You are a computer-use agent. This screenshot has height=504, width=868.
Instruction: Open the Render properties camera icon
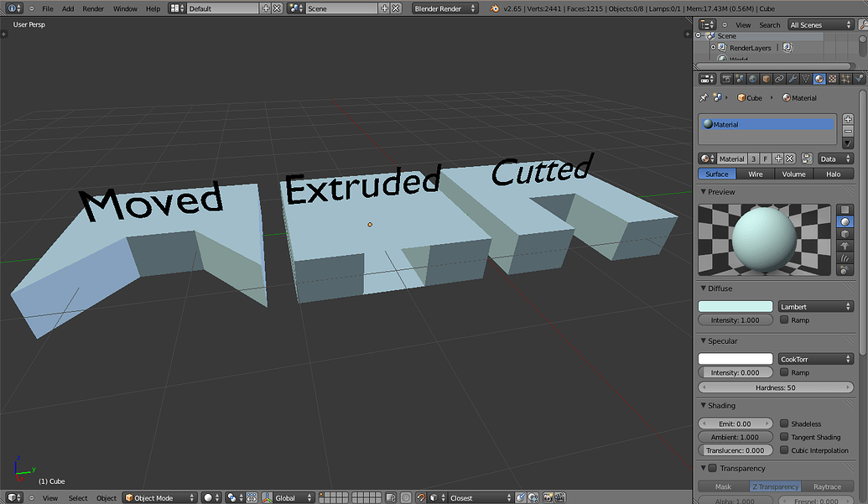pyautogui.click(x=728, y=78)
